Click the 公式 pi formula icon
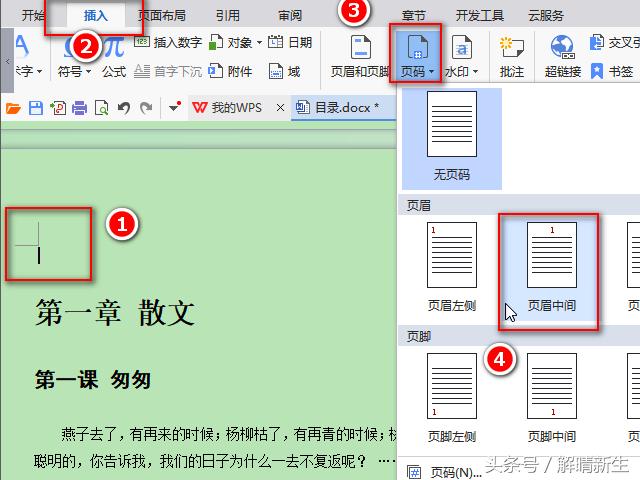The width and height of the screenshot is (640, 480). pyautogui.click(x=114, y=46)
